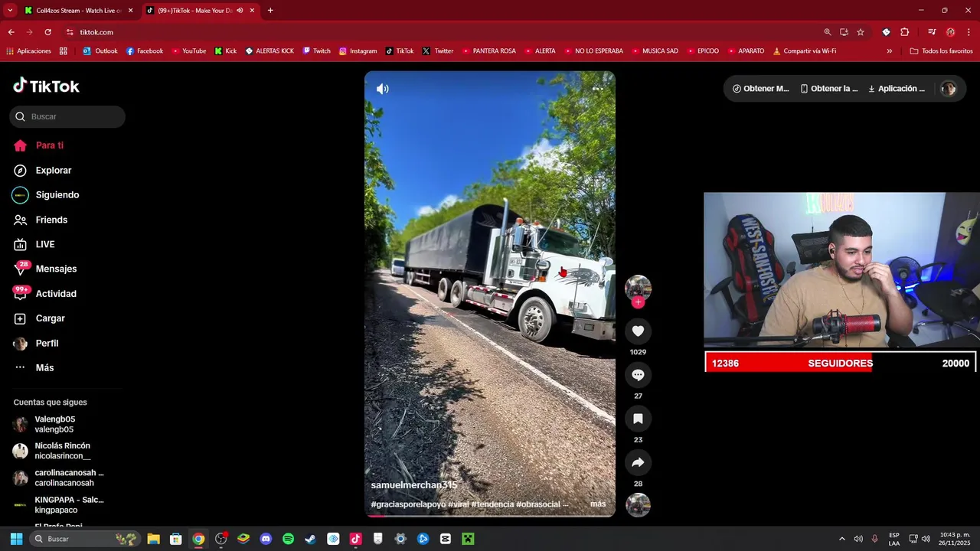Like the video with the heart icon
Viewport: 980px width, 551px height.
click(x=638, y=331)
